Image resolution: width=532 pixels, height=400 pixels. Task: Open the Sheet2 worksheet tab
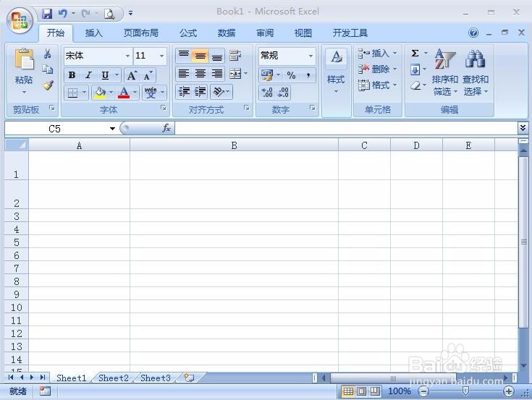(114, 378)
